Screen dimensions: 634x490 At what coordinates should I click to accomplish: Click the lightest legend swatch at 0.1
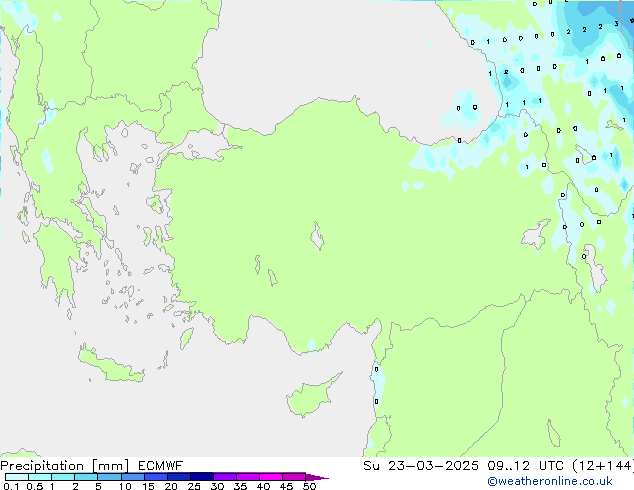click(x=16, y=477)
